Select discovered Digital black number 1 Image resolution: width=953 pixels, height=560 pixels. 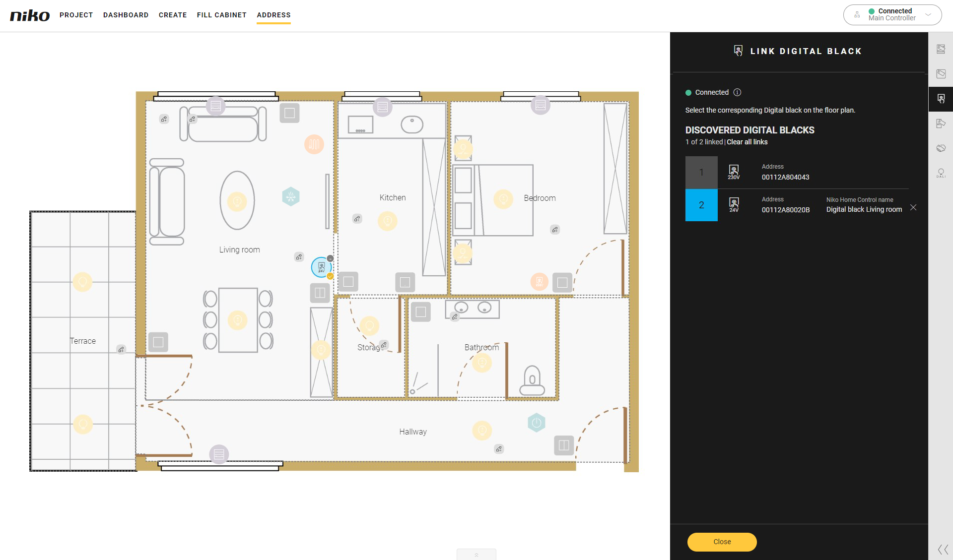point(701,172)
